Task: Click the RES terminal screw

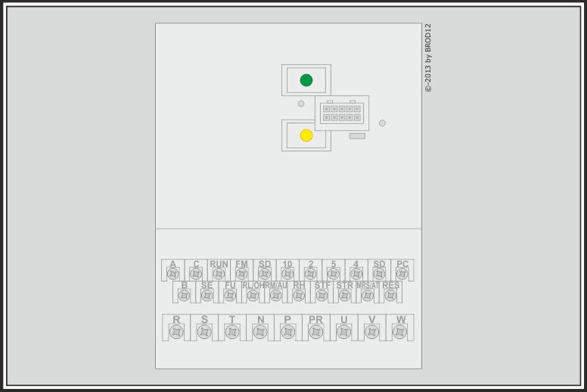Action: pos(390,295)
